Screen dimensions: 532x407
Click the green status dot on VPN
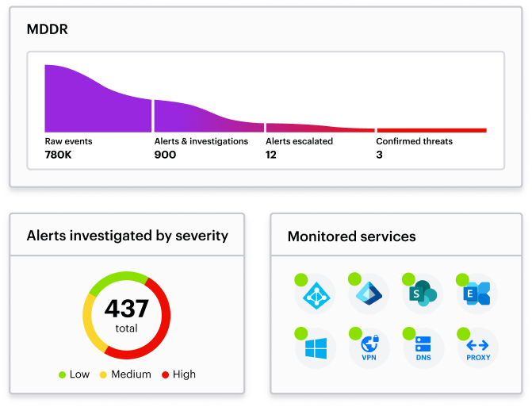[x=355, y=334]
